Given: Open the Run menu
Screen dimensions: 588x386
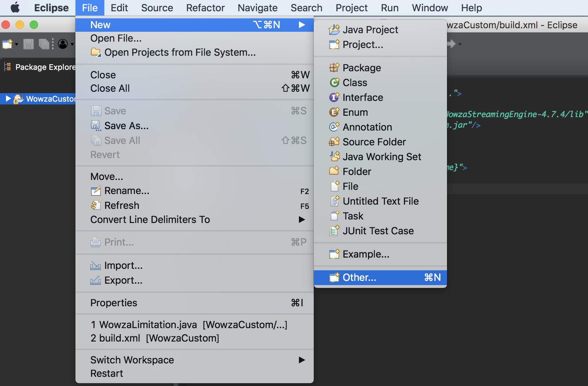Looking at the screenshot, I should 390,8.
